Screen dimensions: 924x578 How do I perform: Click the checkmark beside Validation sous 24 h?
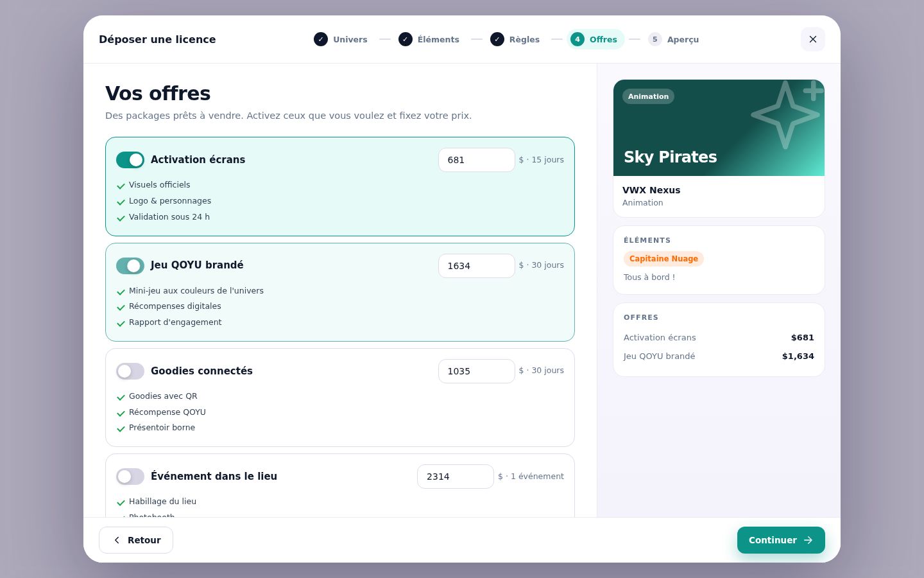(121, 218)
